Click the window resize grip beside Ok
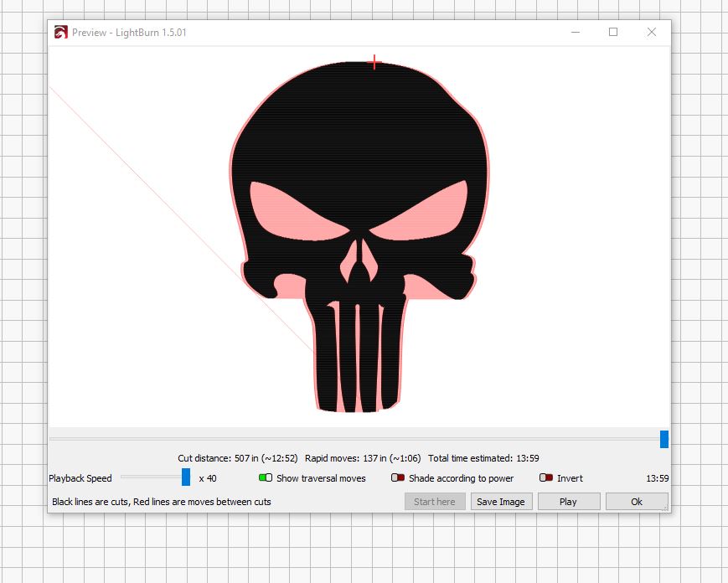 pos(666,508)
